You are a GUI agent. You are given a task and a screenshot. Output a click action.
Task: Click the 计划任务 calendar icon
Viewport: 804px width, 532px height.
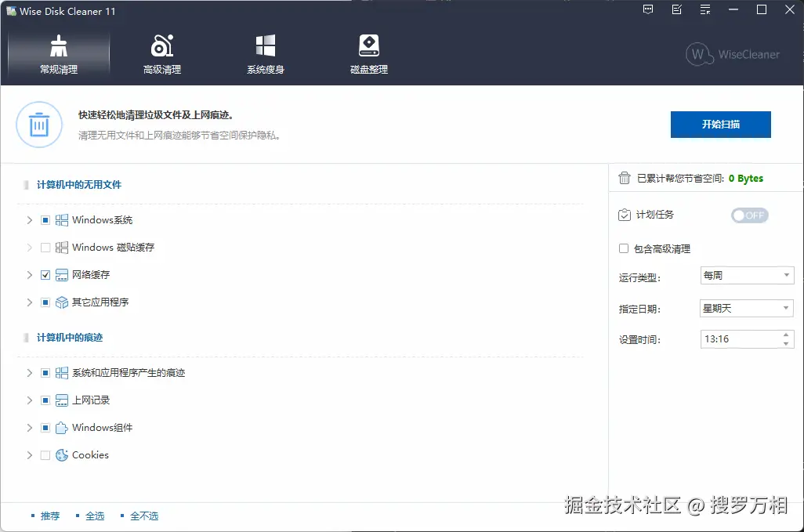[x=624, y=215]
